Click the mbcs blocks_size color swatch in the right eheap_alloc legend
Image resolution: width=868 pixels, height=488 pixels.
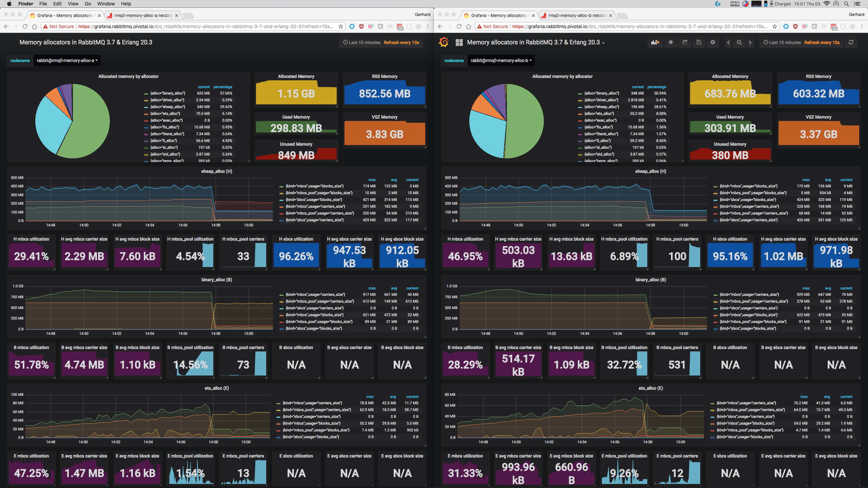[715, 186]
